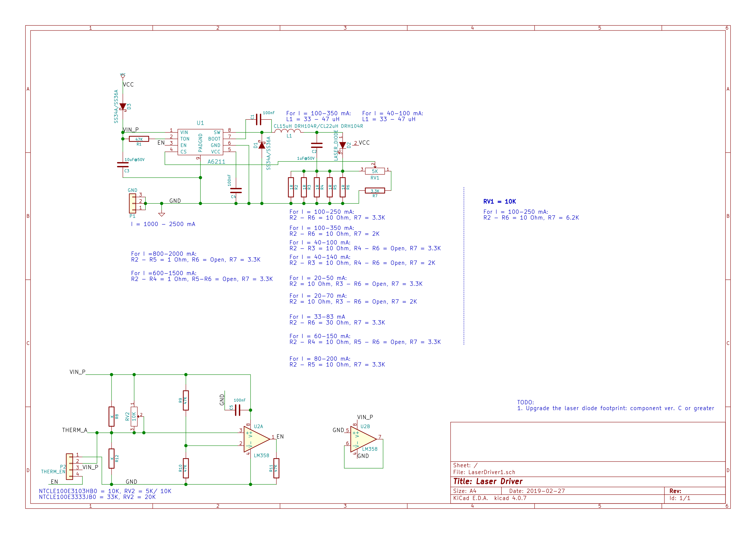Select the A6211 part name under U1
The height and width of the screenshot is (534, 756).
click(216, 161)
